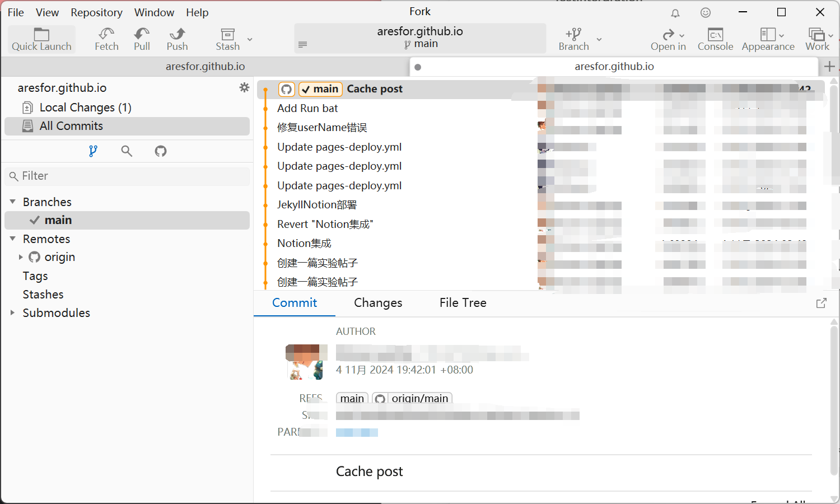Image resolution: width=840 pixels, height=504 pixels.
Task: Select 修复userName错误 commit
Action: pyautogui.click(x=322, y=128)
